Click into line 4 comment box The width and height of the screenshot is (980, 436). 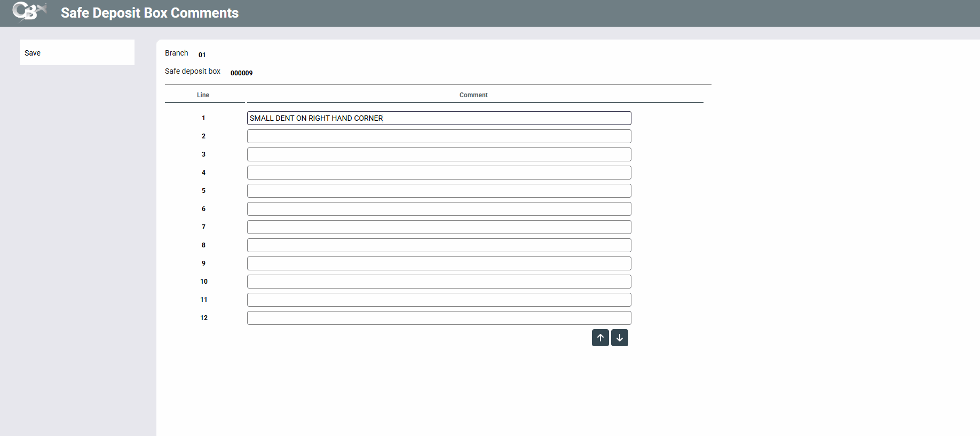tap(439, 173)
